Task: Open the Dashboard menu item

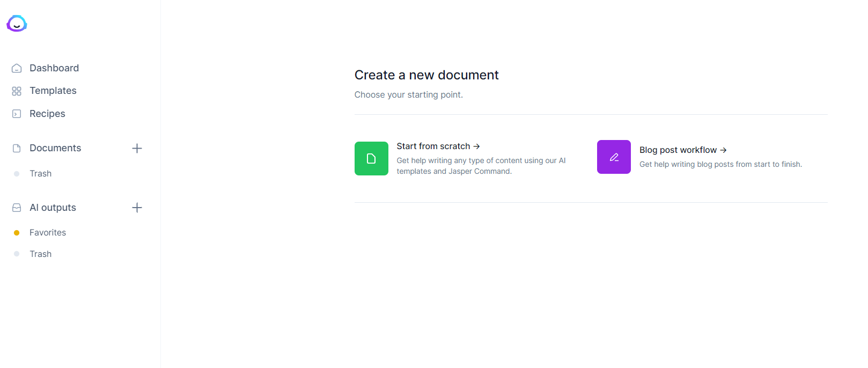Action: tap(54, 68)
